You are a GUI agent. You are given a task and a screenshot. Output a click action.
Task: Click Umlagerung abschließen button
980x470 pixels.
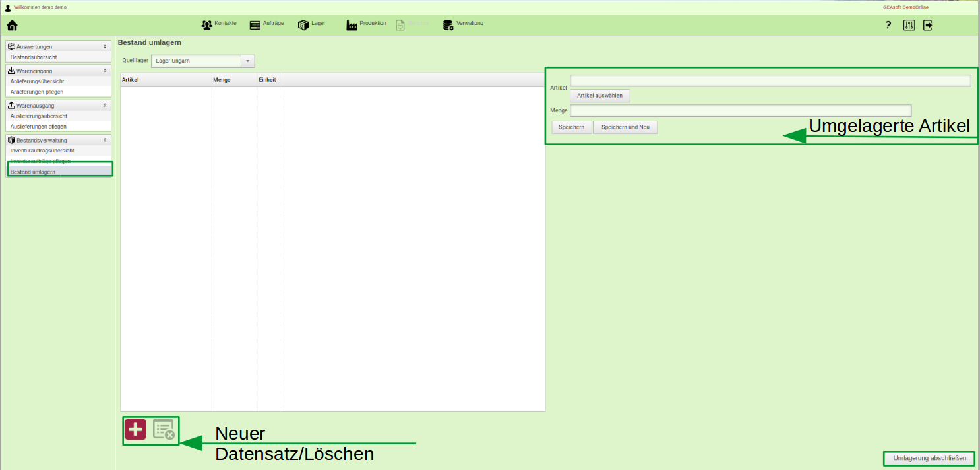pyautogui.click(x=929, y=458)
